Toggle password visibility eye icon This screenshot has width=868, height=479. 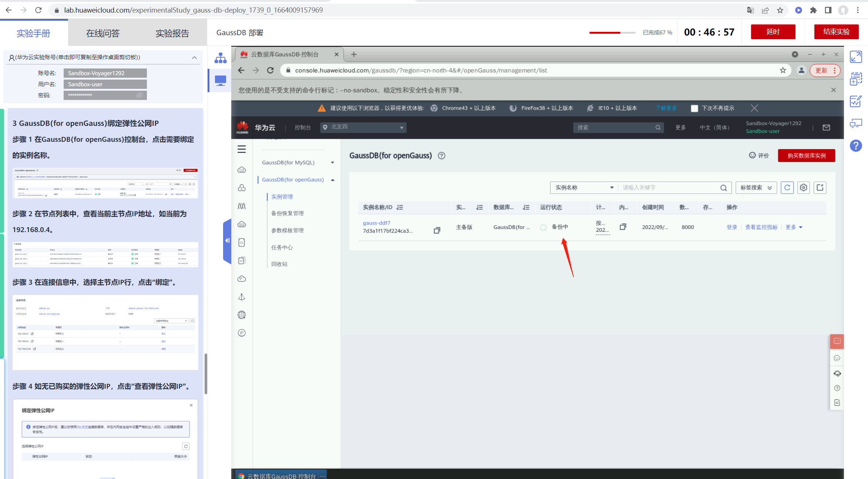point(139,96)
